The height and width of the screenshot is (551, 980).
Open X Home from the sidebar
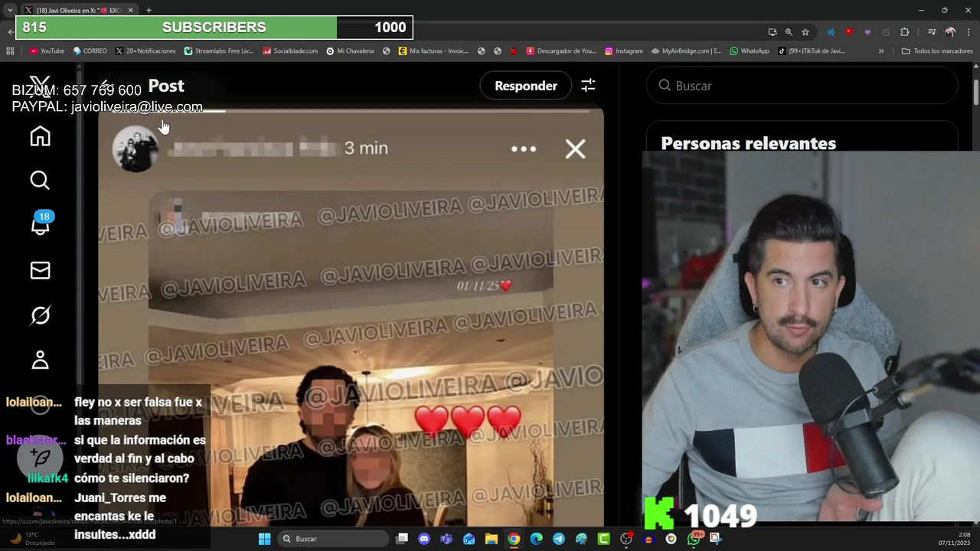pyautogui.click(x=40, y=136)
